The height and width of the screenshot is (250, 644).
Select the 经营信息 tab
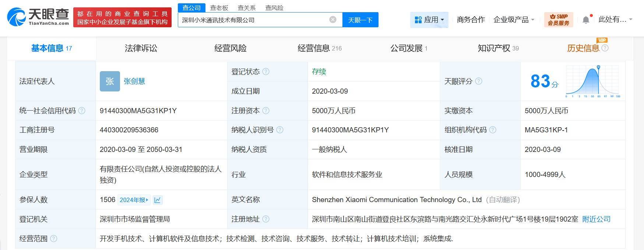click(320, 48)
